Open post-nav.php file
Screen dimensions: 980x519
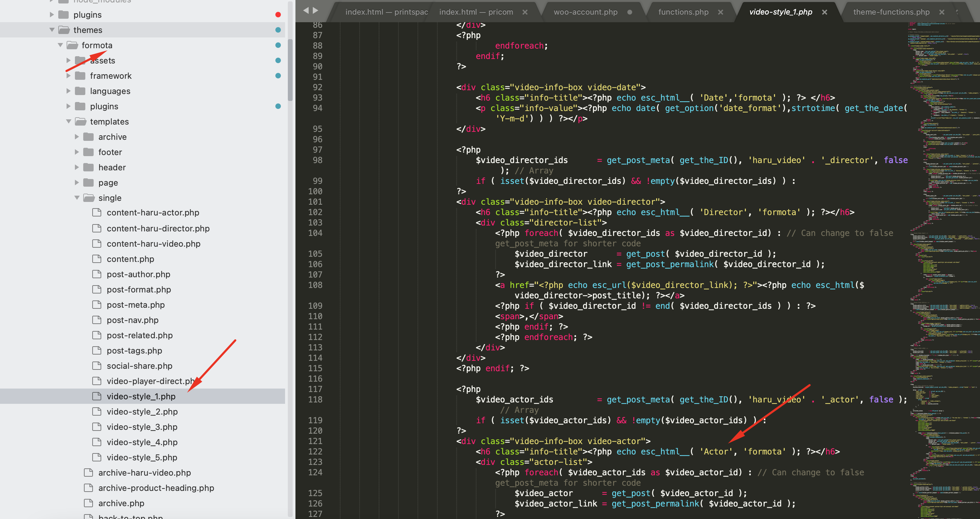(132, 320)
